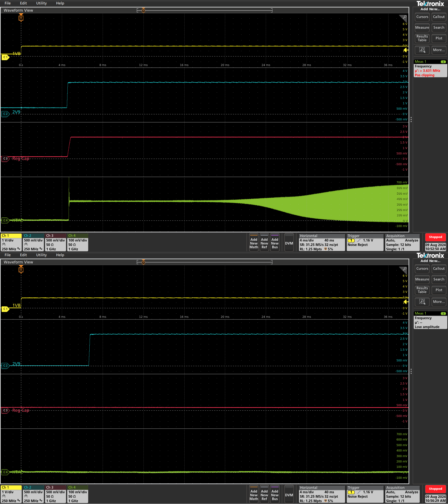This screenshot has height=504, width=448.
Task: Click the yellow trigger level arrow in the top waveform view
Action: [x=406, y=50]
